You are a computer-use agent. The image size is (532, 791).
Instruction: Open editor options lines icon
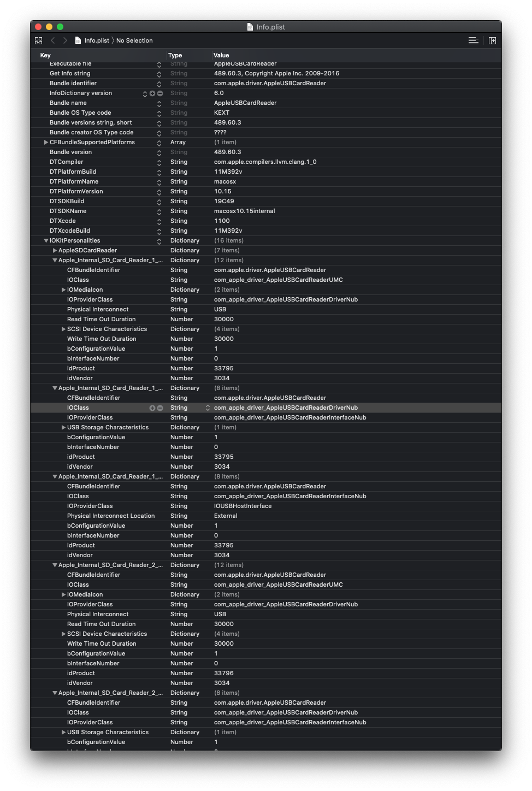pyautogui.click(x=474, y=40)
